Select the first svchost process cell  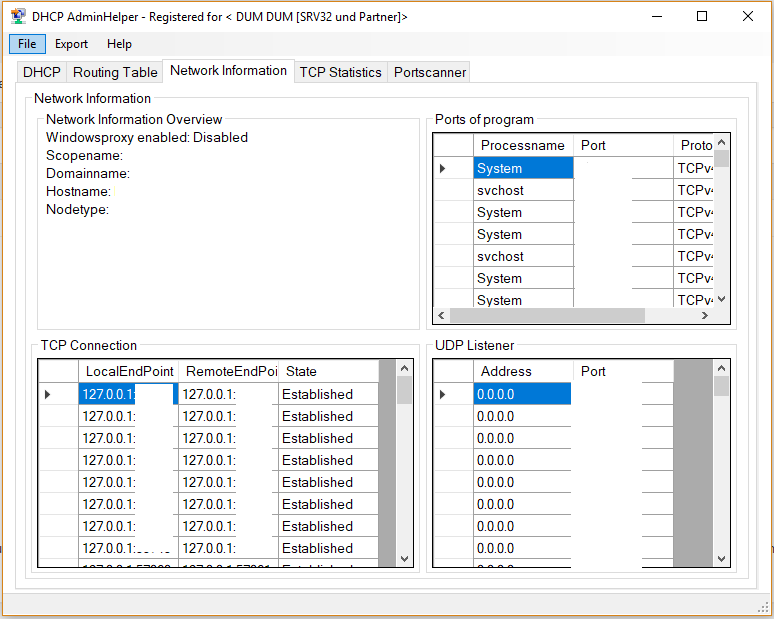pos(523,190)
